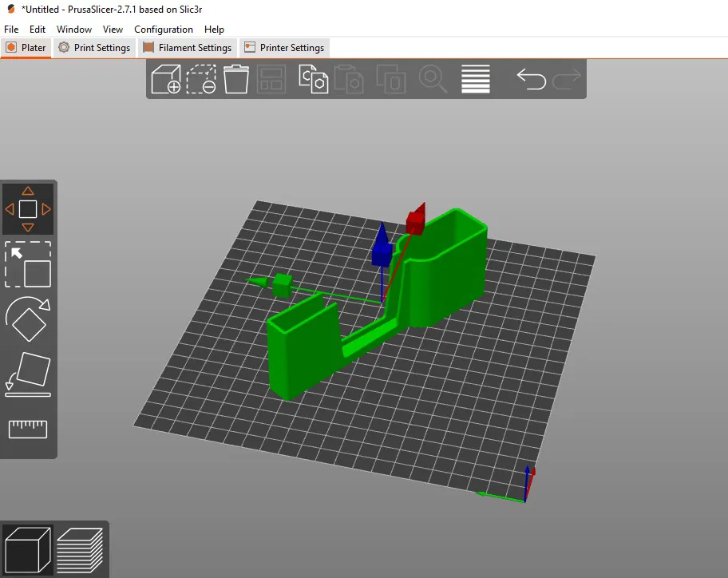Screen dimensions: 728x578
Task: Switch to 3D editor view cube
Action: (x=28, y=550)
